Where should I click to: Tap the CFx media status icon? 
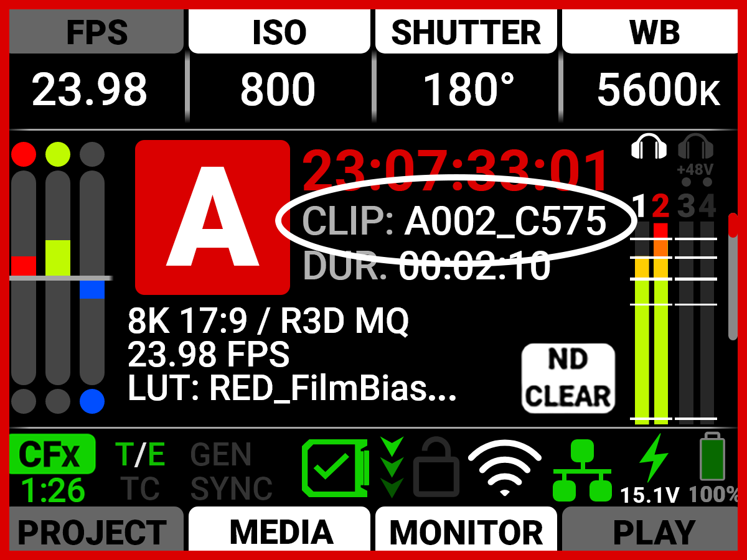[52, 469]
